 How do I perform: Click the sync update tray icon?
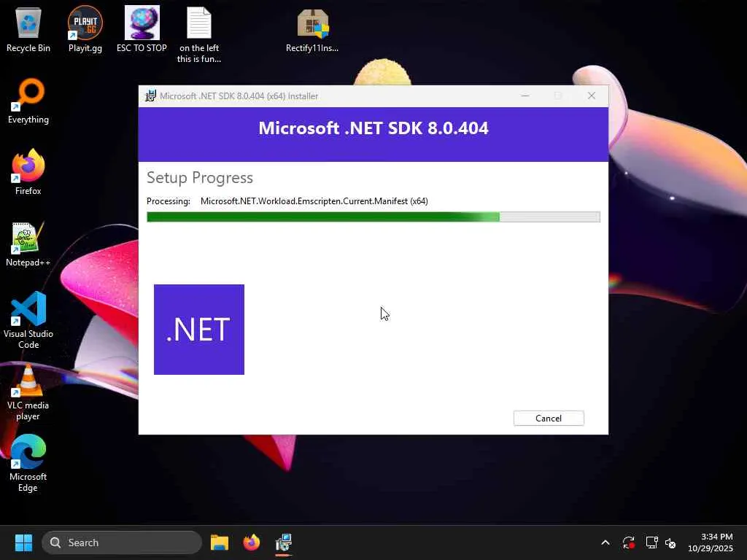pos(628,542)
